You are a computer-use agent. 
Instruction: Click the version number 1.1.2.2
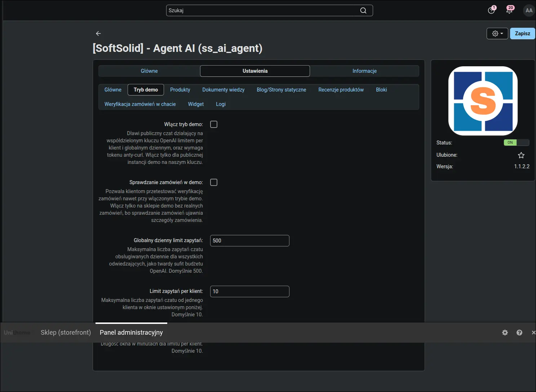522,166
